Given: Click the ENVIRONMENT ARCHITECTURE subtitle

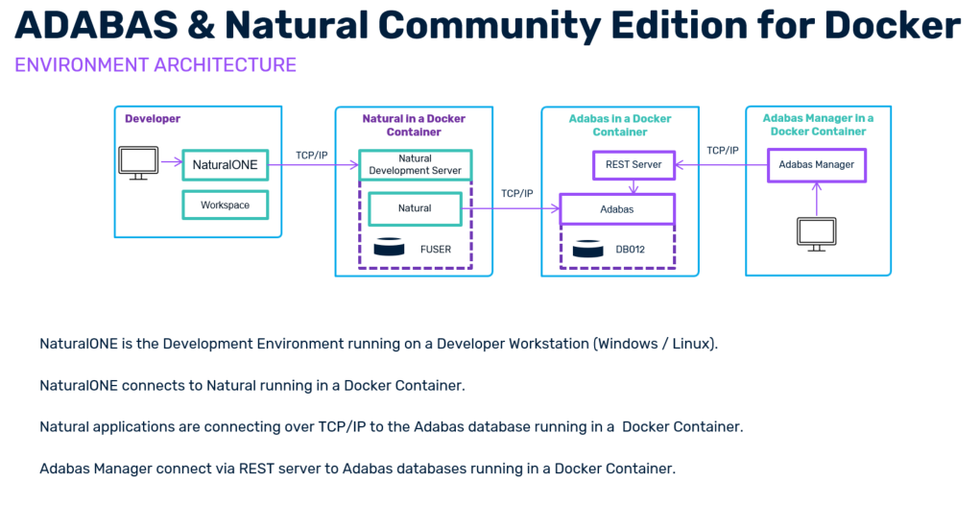Looking at the screenshot, I should (x=155, y=65).
